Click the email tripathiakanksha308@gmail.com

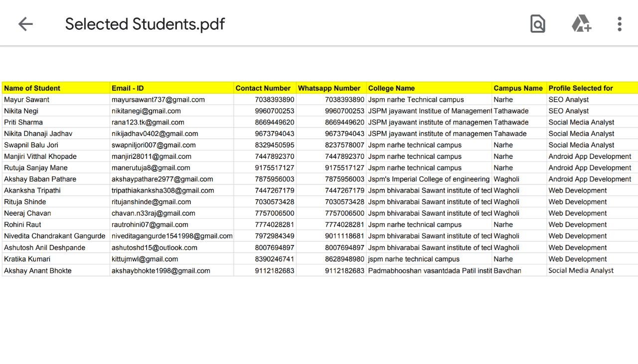coord(163,190)
